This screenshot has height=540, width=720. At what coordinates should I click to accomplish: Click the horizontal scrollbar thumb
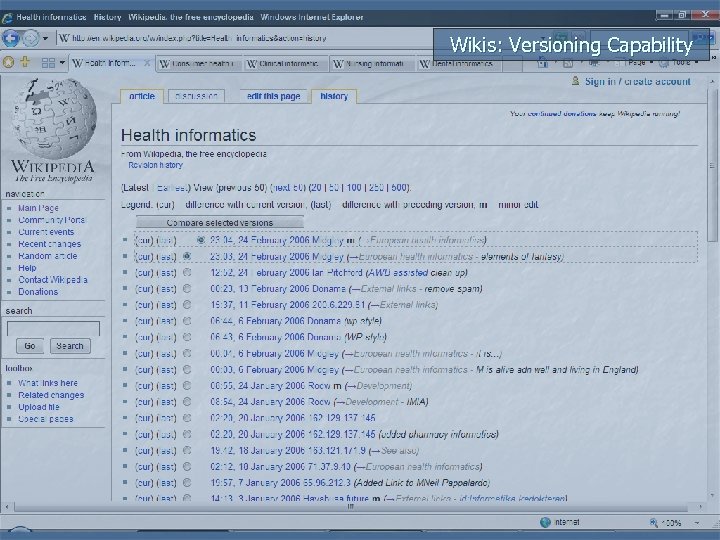(351, 507)
